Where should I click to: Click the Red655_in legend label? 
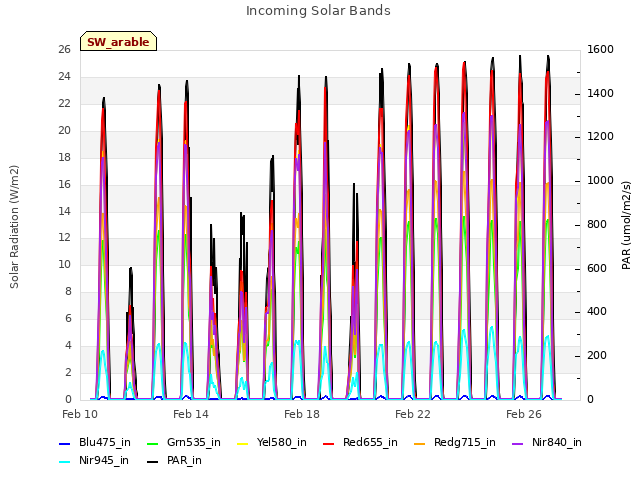(x=370, y=442)
